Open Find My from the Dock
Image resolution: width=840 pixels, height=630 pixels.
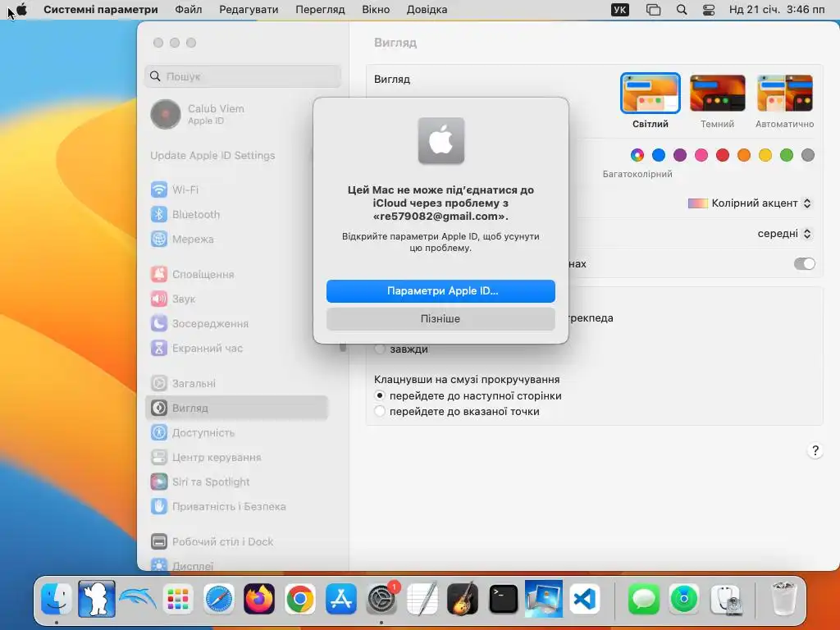684,598
